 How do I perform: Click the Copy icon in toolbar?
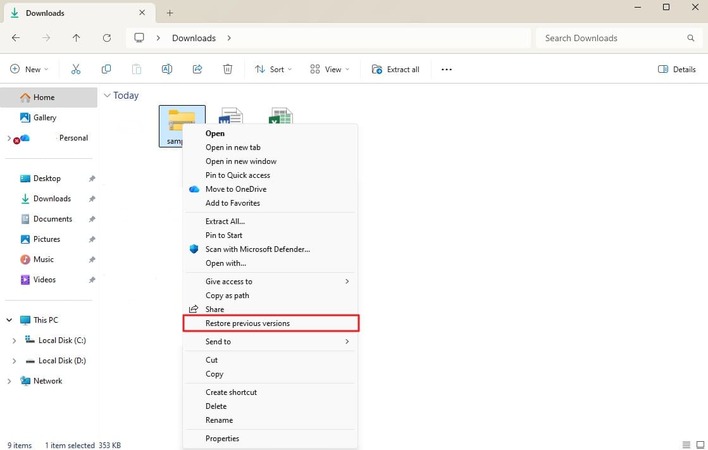pos(106,69)
